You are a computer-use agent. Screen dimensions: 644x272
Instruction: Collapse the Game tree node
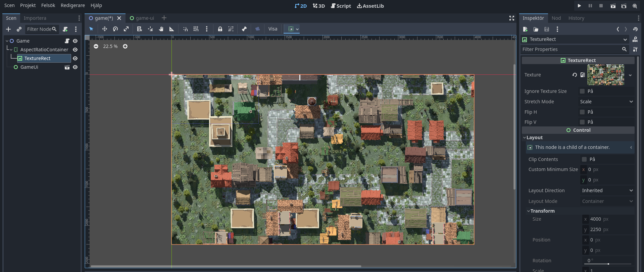7,41
